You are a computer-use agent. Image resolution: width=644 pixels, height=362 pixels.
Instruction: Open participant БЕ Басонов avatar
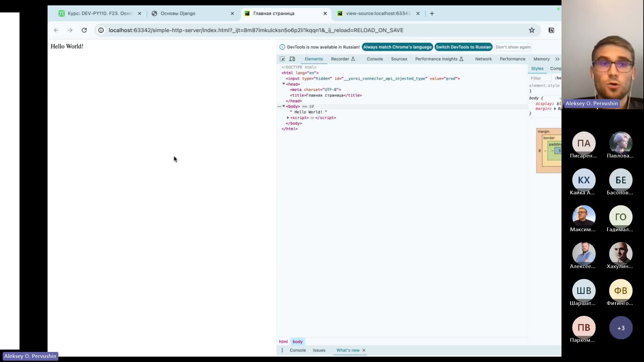[621, 180]
